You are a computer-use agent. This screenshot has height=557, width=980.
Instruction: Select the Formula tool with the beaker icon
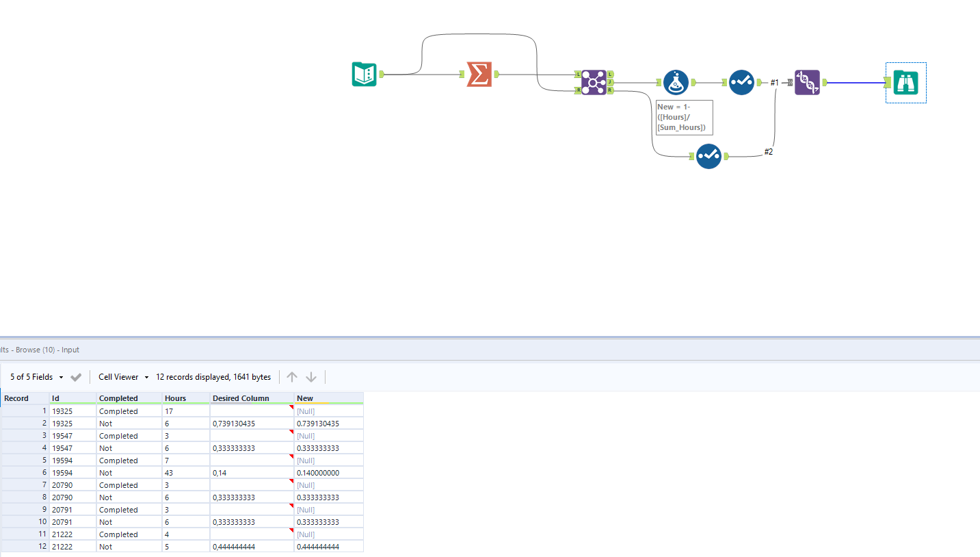pyautogui.click(x=675, y=81)
